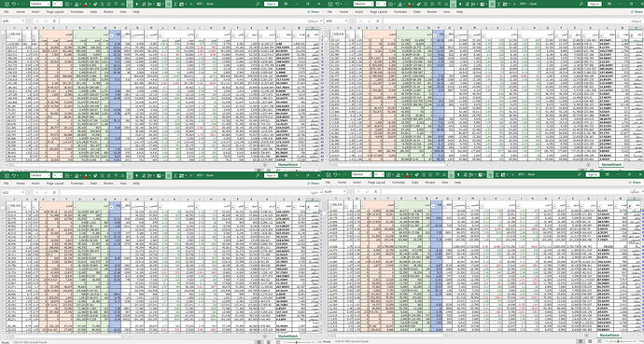Click AutoSum sigma in top-right Excel window
Viewport: 644px width, 344px height.
[498, 4]
